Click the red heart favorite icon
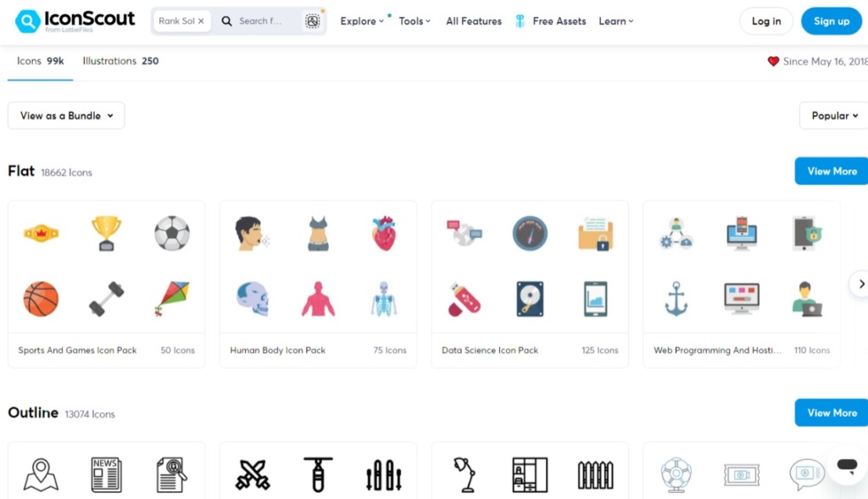 tap(773, 62)
